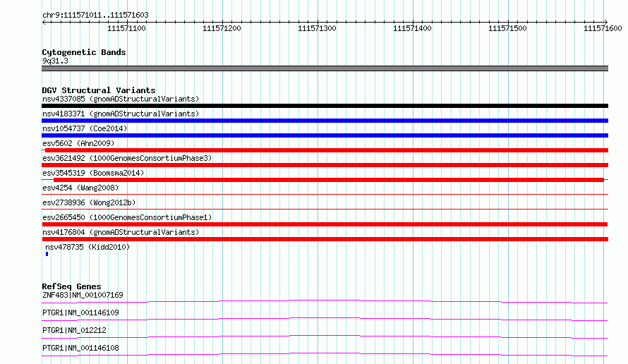Click the magenta line under PTGR1|NM_001146109
This screenshot has height=364, width=628.
(325, 319)
